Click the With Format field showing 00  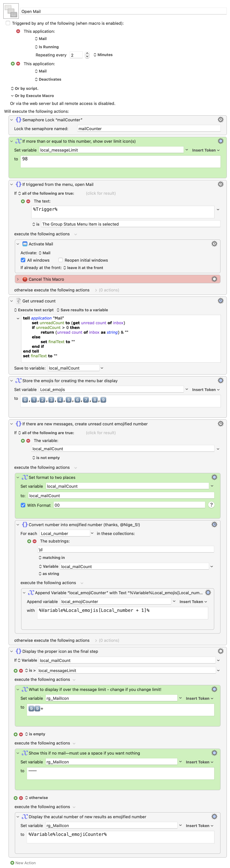(129, 505)
